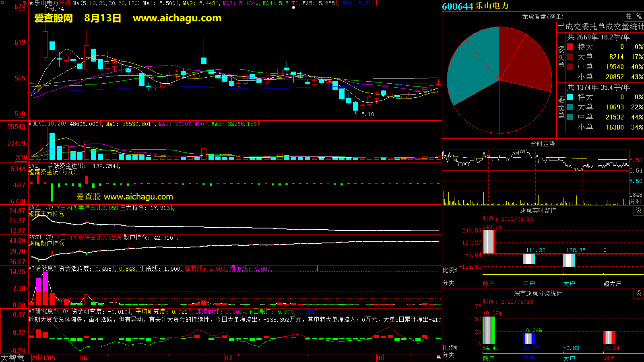The width and height of the screenshot is (644, 362).
Task: Click the red question mark help icon
Action: pyautogui.click(x=25, y=3)
